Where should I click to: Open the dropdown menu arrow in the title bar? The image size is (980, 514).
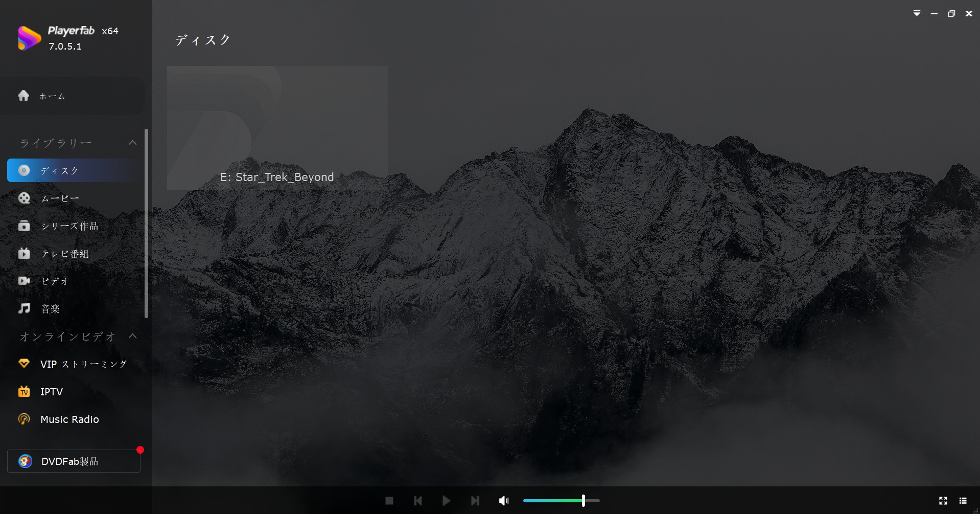click(x=917, y=13)
